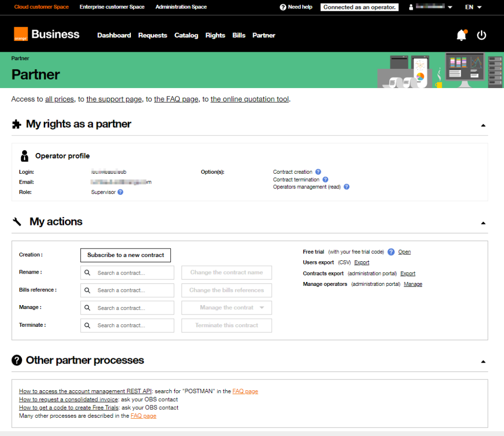Click the Need help question icon

point(283,7)
